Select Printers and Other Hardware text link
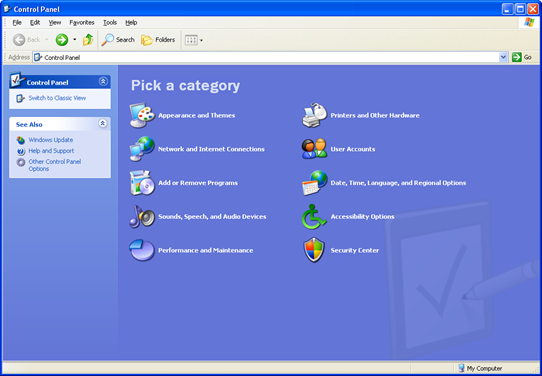 click(x=375, y=115)
